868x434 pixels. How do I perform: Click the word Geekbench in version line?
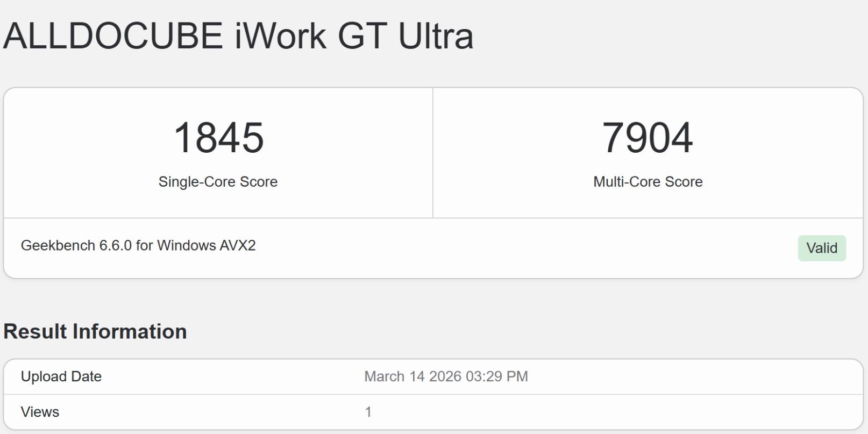click(x=58, y=245)
